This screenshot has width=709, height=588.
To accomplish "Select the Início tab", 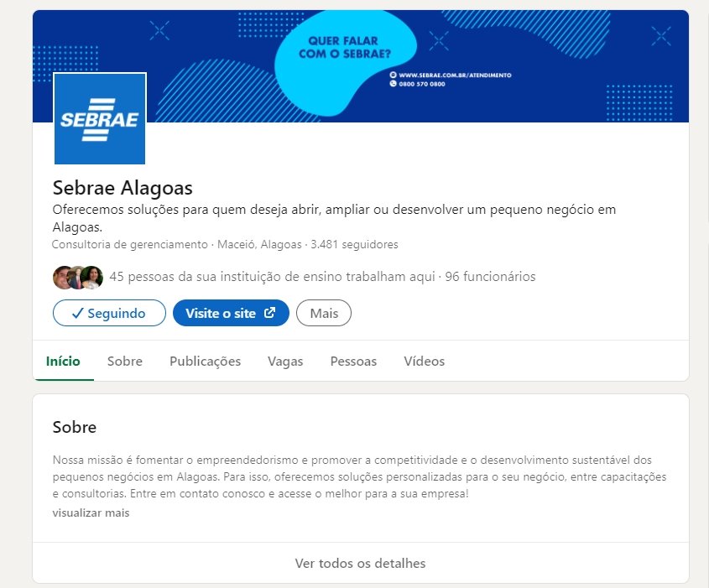I will coord(63,362).
